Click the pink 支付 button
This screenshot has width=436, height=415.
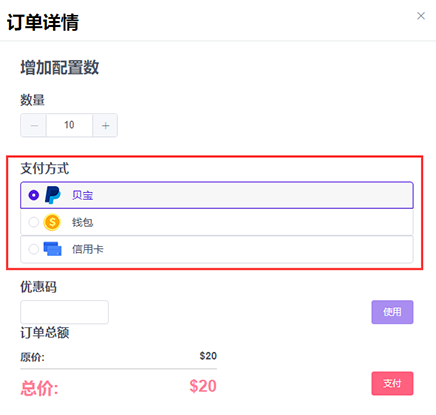392,383
